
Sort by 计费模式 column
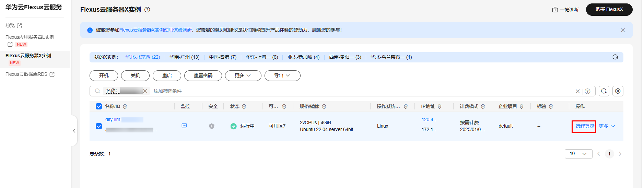[x=483, y=106]
